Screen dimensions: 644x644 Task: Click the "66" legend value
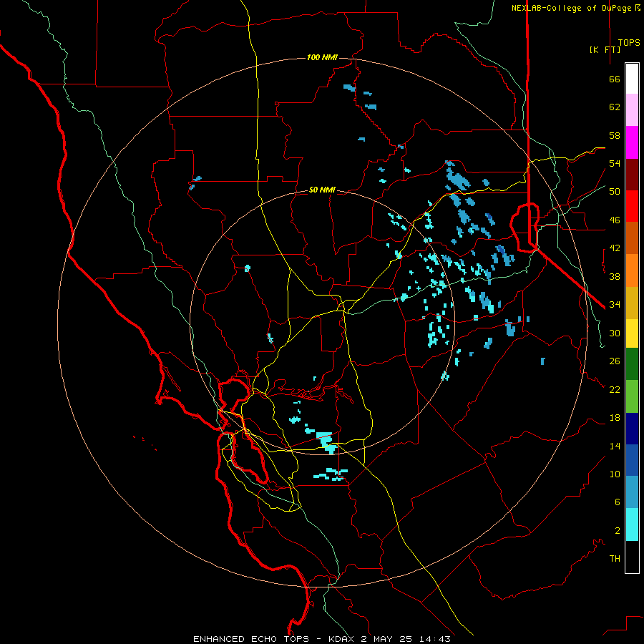(615, 79)
